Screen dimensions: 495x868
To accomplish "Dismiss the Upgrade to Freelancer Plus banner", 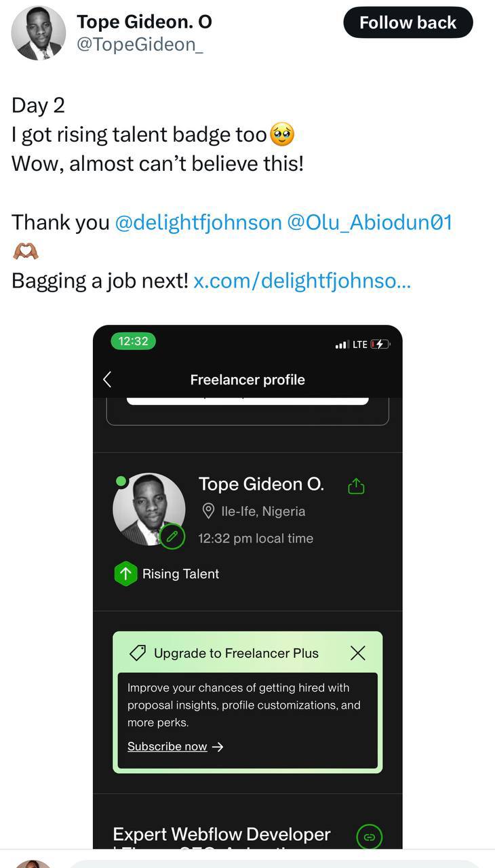I will (357, 653).
